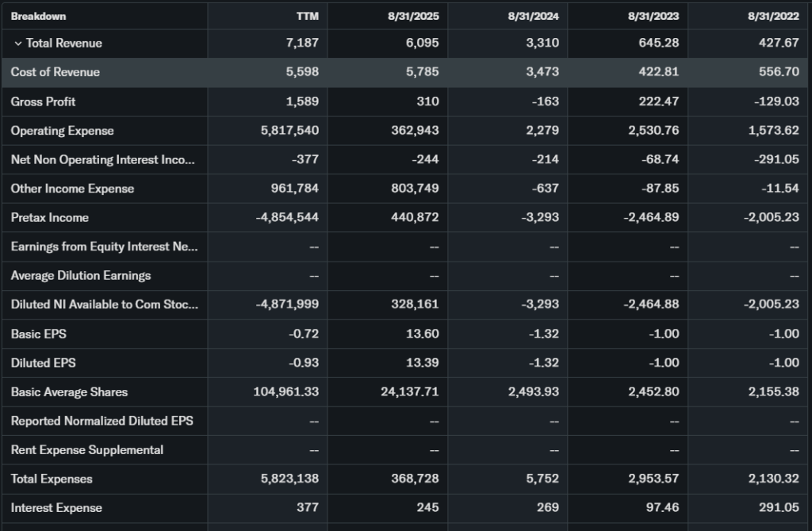Click the Interest Expense row label
Viewport: 812px width, 531px height.
(56, 507)
